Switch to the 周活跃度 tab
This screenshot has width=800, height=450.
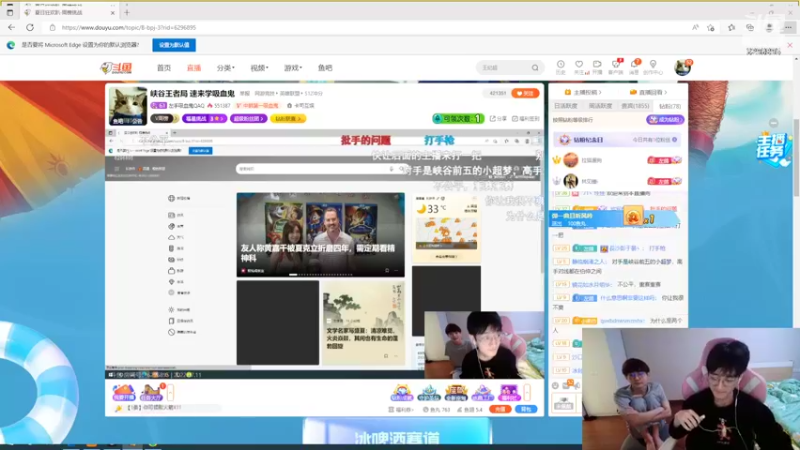point(600,106)
